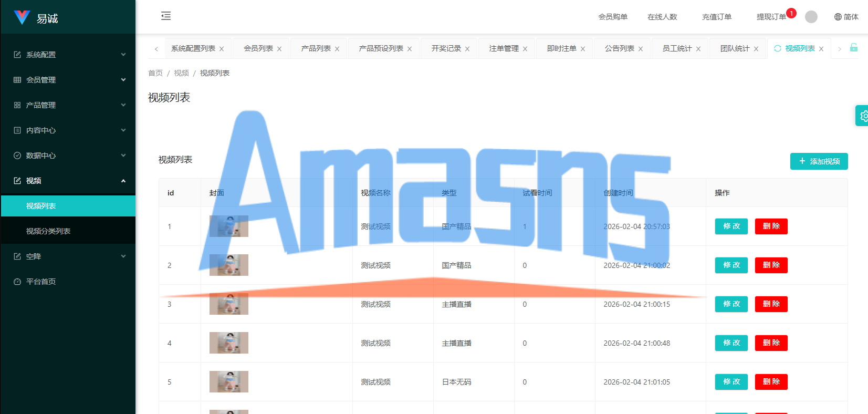Go to 平台首页 in sidebar
Screen dimensions: 868x414
[x=68, y=282]
